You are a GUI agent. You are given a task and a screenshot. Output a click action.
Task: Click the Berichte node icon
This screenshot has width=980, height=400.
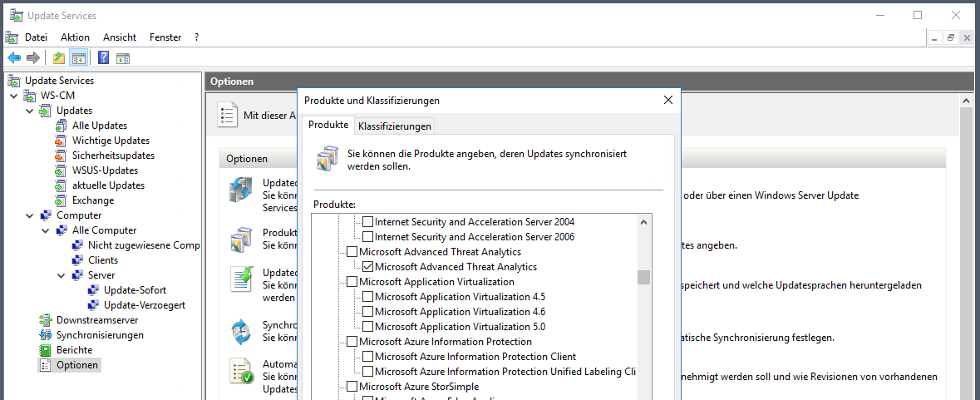[45, 350]
